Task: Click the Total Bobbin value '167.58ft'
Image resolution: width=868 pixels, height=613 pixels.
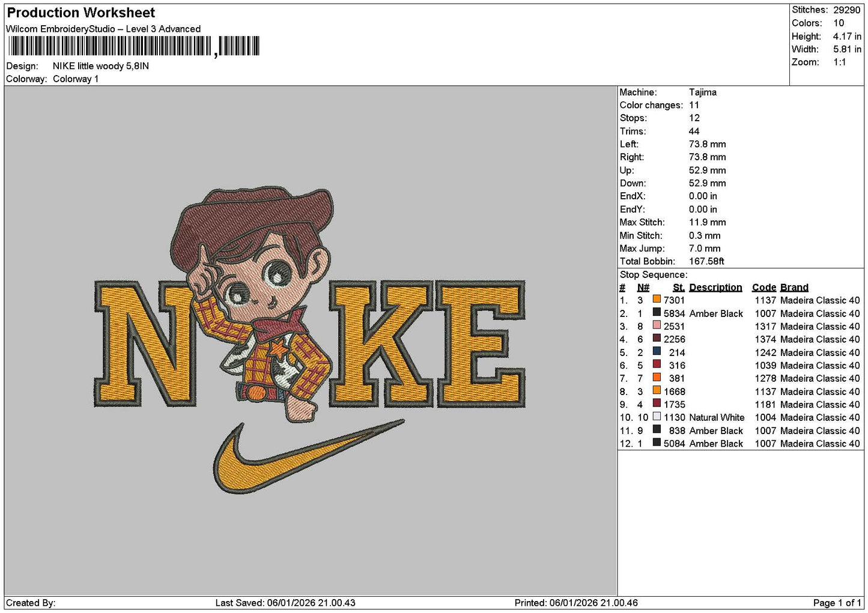Action: coord(707,261)
